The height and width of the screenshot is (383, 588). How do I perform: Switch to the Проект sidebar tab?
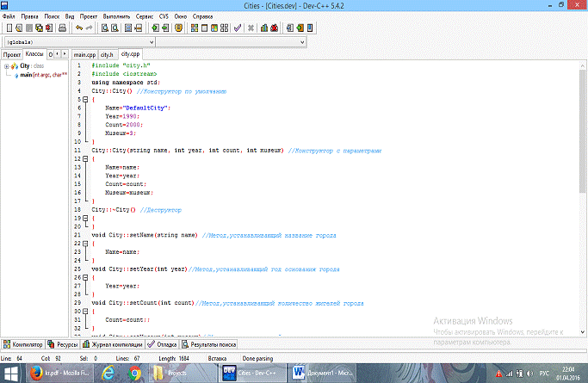pyautogui.click(x=11, y=53)
